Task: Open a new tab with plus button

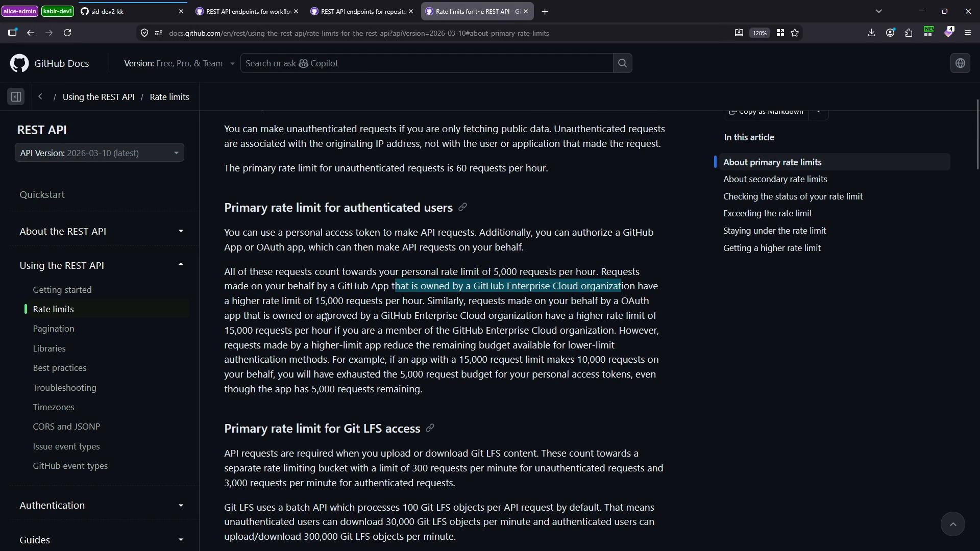Action: point(545,11)
